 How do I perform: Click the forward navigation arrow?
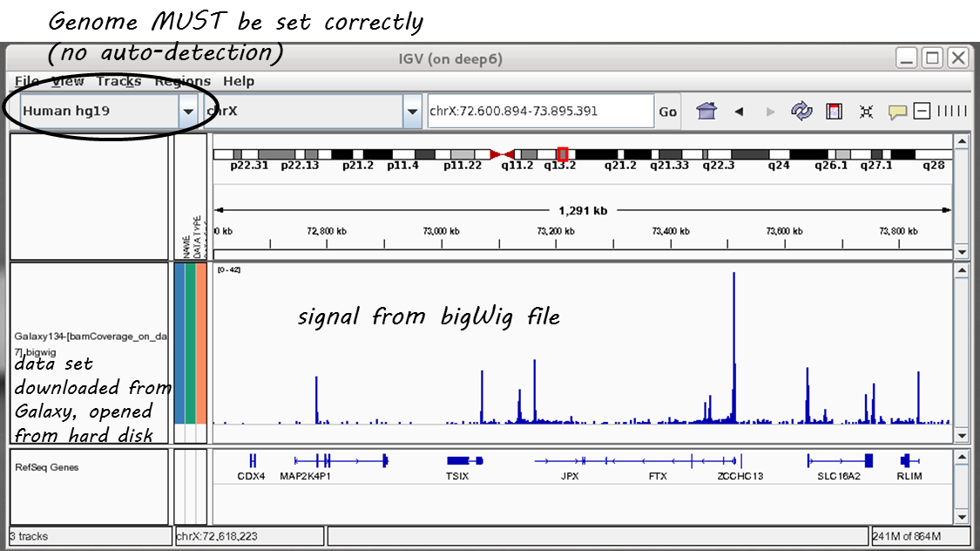pyautogui.click(x=770, y=112)
